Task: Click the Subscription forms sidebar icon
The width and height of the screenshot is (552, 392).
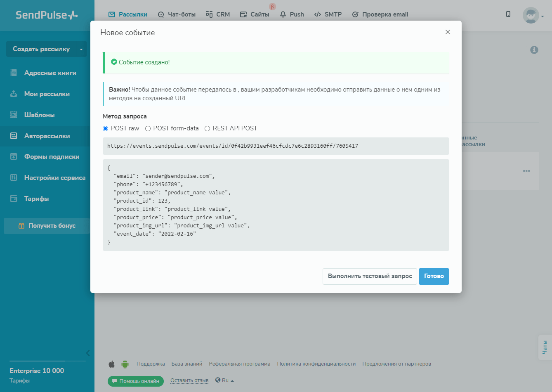Action: (14, 157)
